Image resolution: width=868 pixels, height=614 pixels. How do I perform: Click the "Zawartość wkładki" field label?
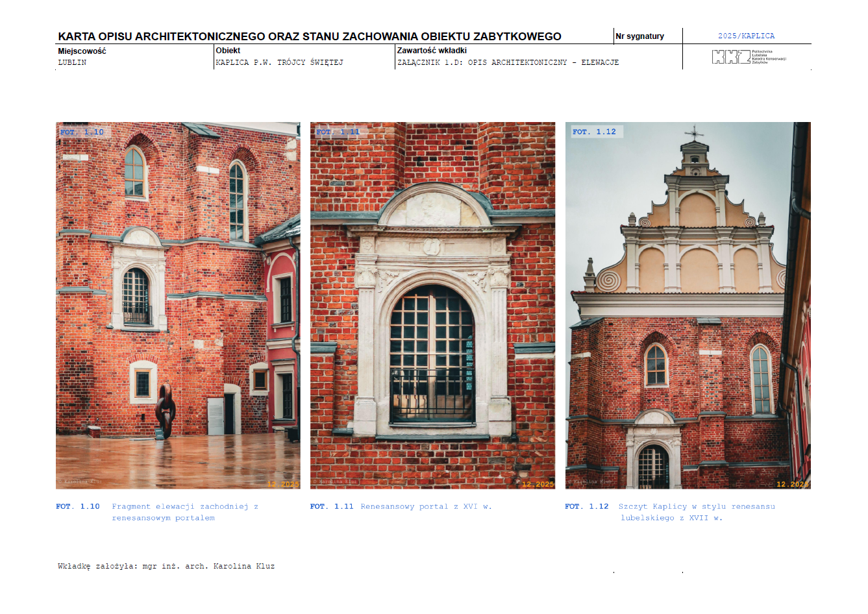[x=432, y=50]
